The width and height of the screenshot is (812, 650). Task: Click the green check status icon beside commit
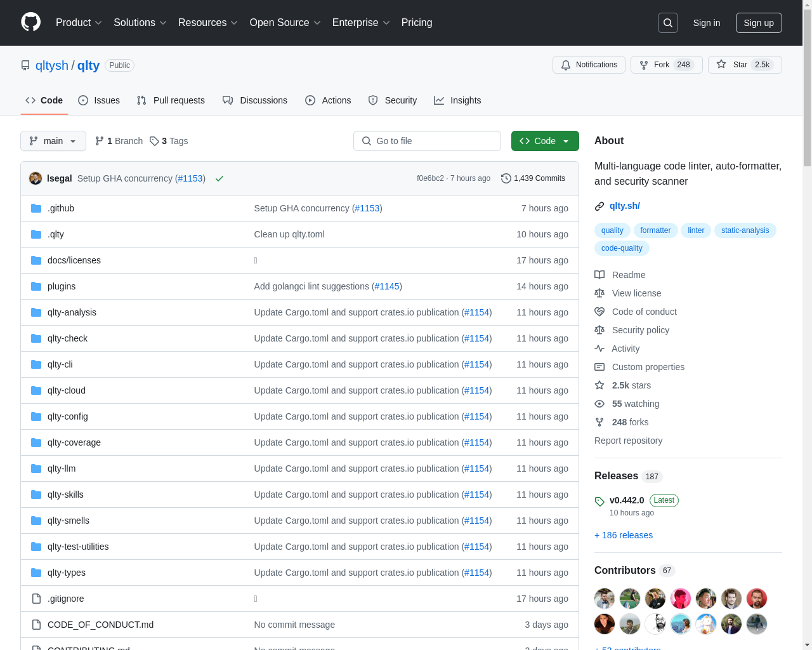(x=219, y=178)
